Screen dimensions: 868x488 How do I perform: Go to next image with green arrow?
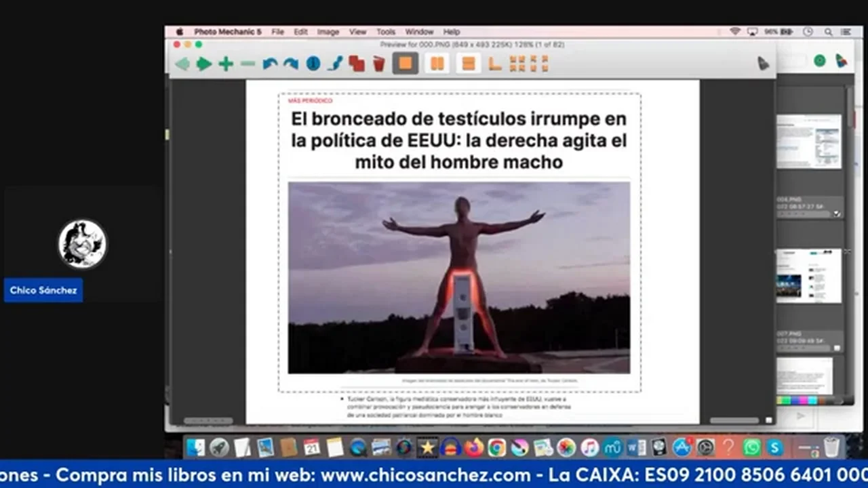(x=203, y=64)
